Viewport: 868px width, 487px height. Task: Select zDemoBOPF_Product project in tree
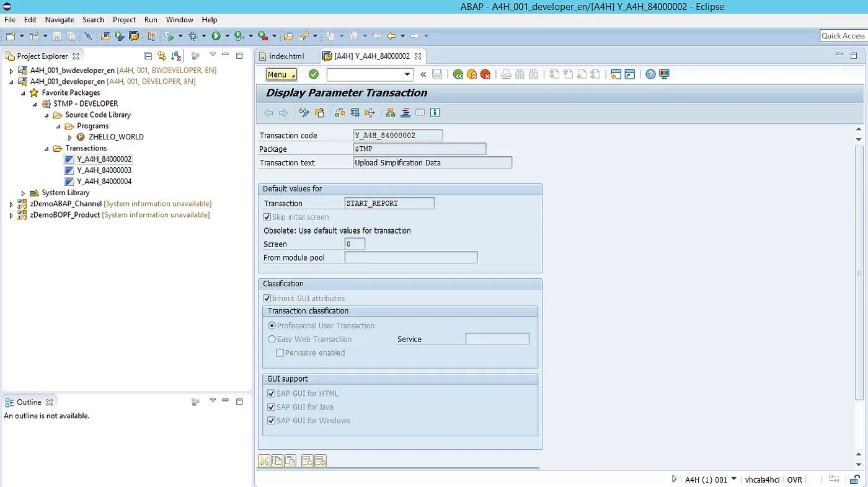coord(65,215)
